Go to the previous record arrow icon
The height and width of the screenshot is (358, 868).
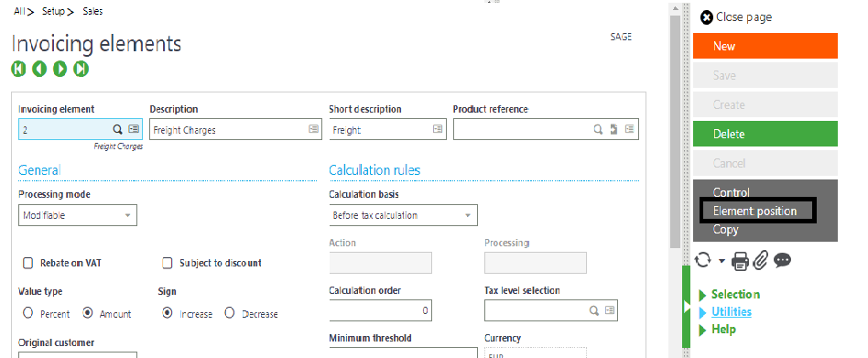(39, 70)
